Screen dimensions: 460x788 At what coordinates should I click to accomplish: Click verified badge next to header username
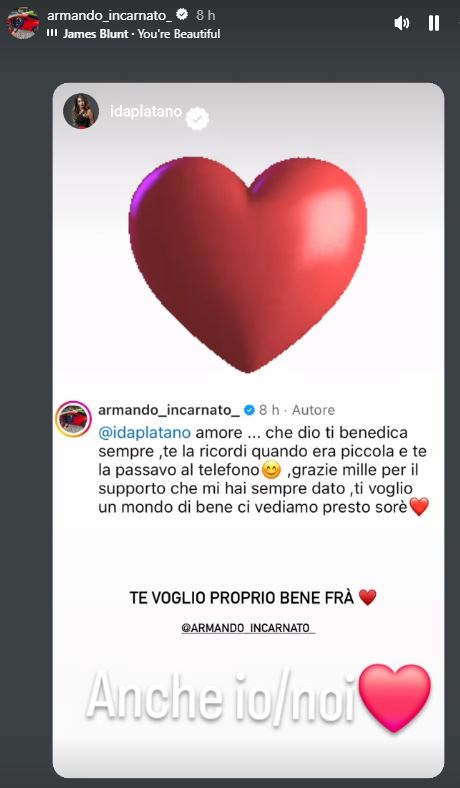pos(182,15)
